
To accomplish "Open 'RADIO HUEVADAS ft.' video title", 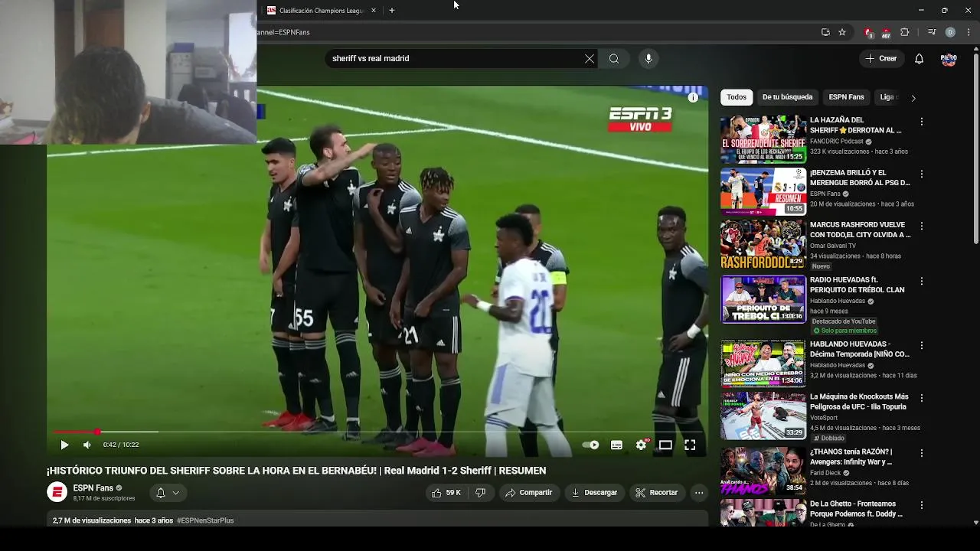I will 857,285.
